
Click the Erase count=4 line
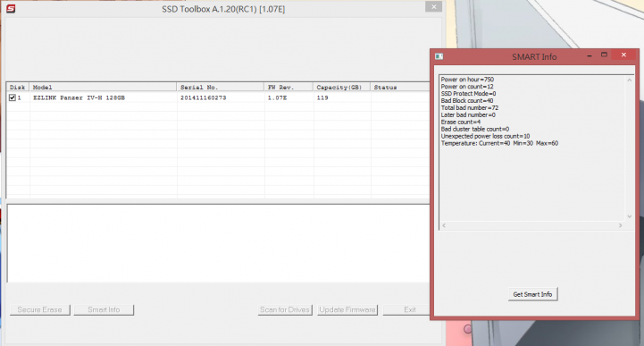pos(461,122)
